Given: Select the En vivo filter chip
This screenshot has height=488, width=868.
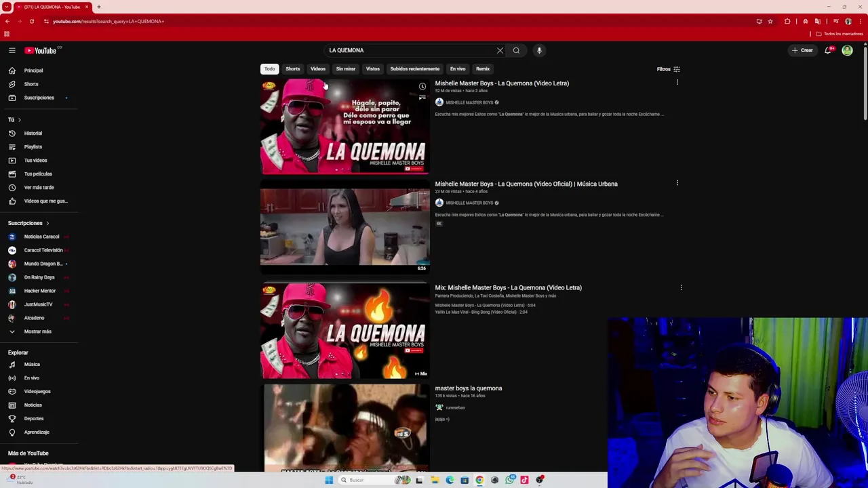Looking at the screenshot, I should pyautogui.click(x=458, y=68).
